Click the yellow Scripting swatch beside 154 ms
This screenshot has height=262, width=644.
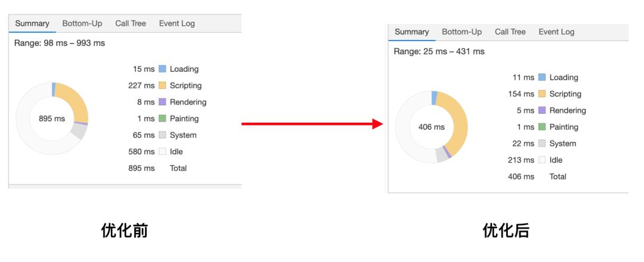pos(542,94)
